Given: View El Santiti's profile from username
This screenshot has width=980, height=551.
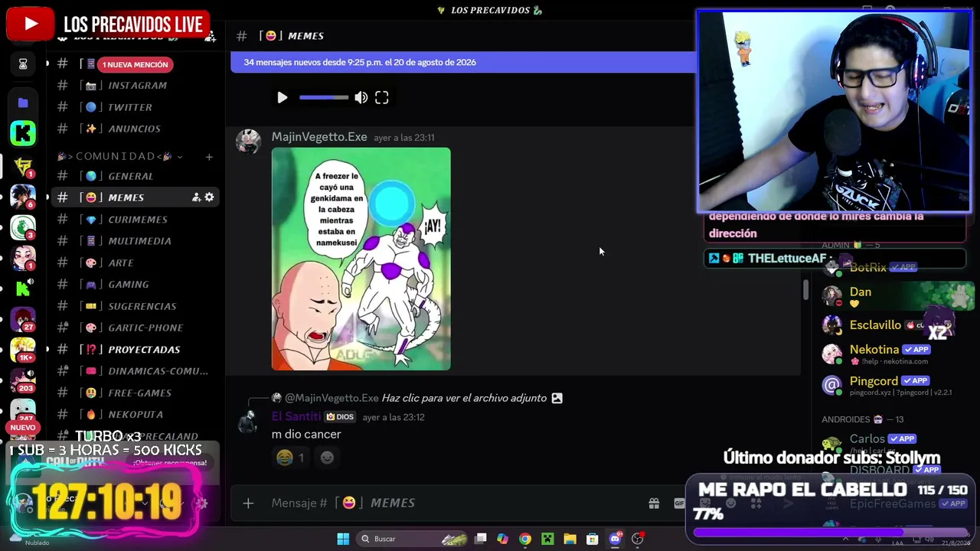Looking at the screenshot, I should [x=296, y=417].
